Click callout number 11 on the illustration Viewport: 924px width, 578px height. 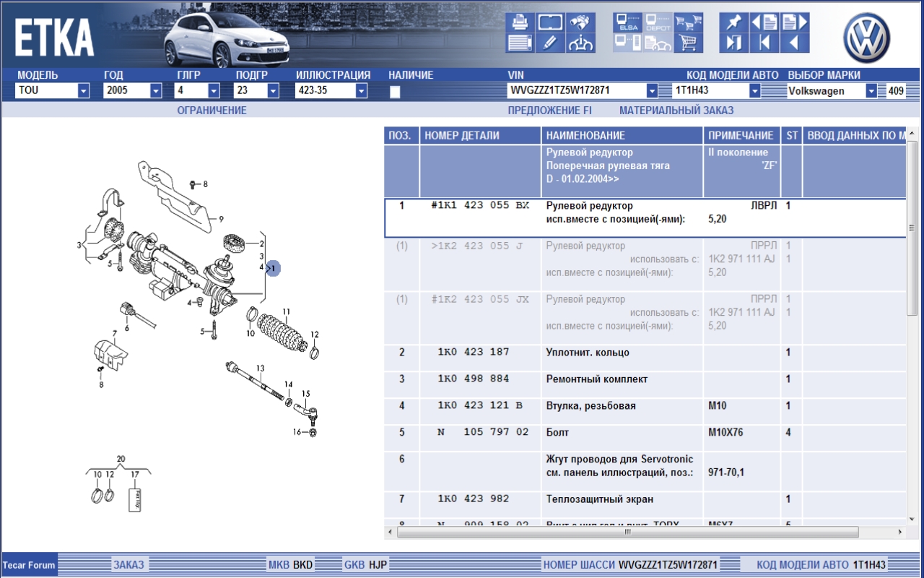(287, 312)
